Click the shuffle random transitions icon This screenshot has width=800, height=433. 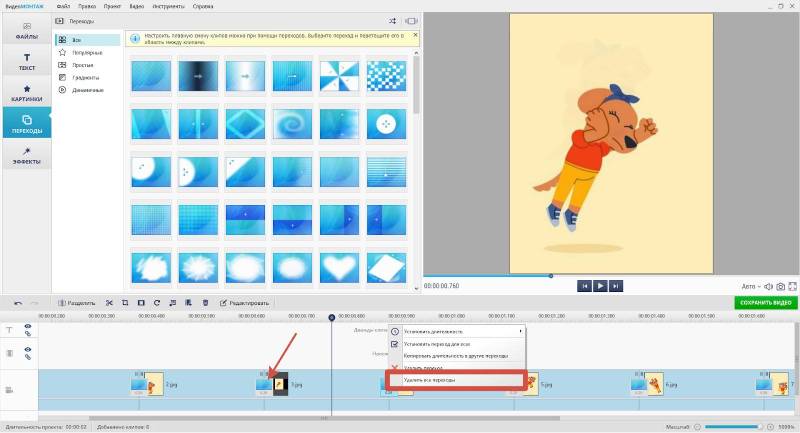click(392, 21)
